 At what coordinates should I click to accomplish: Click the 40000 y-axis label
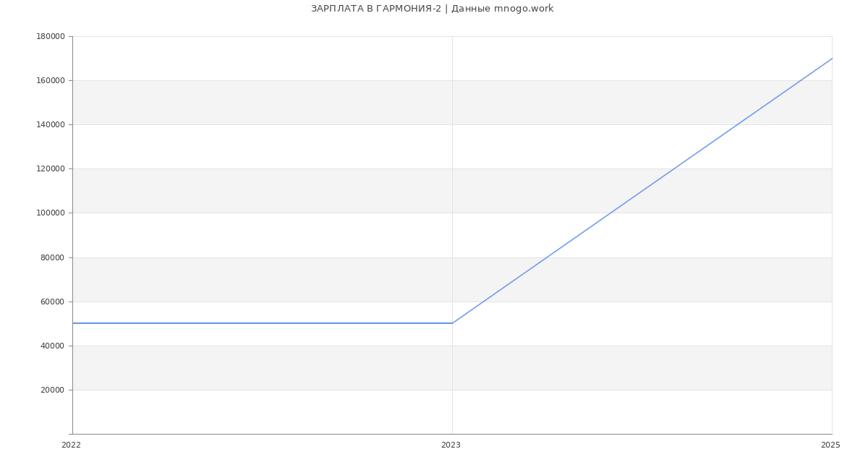53,346
